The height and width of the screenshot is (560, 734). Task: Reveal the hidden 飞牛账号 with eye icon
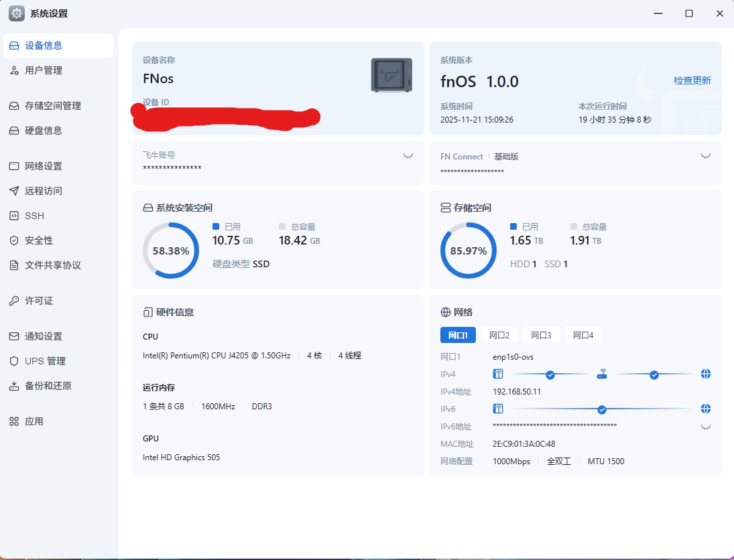(408, 156)
